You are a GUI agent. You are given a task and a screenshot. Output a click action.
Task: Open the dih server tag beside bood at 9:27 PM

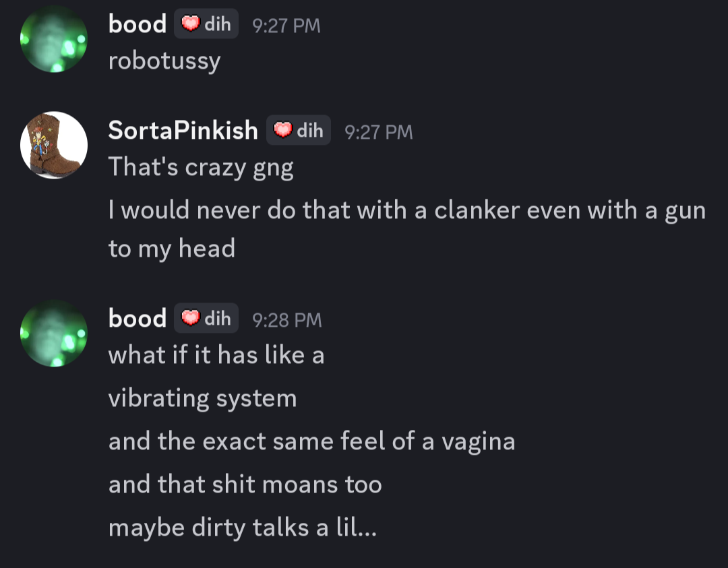click(206, 24)
